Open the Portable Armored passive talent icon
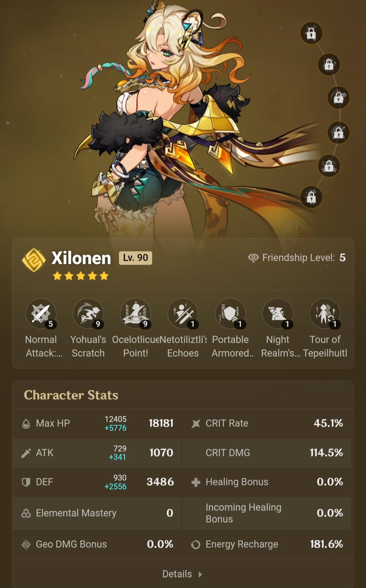Screen dimensions: 366x588 coord(230,314)
